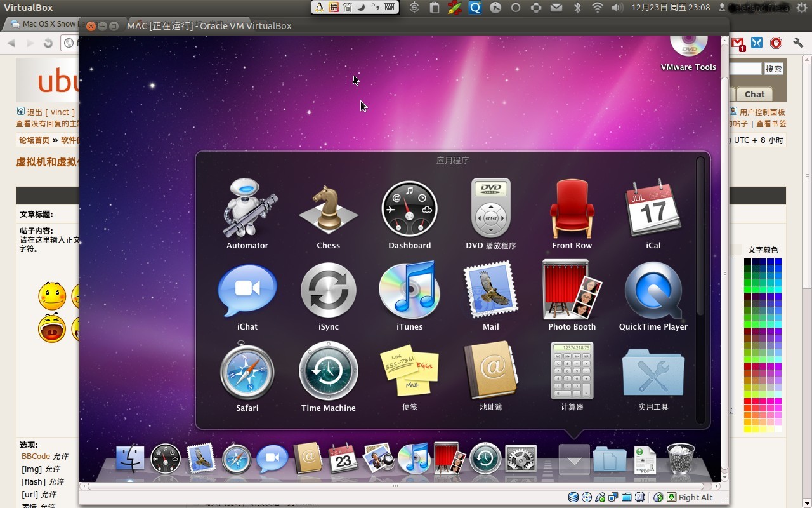Click VirtualBox hard disk activity indicator

pos(573,497)
